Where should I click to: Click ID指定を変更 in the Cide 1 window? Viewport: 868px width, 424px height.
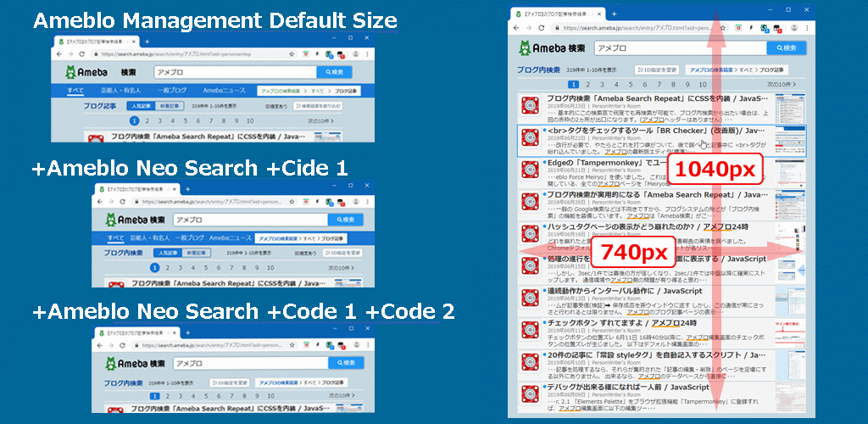342,253
